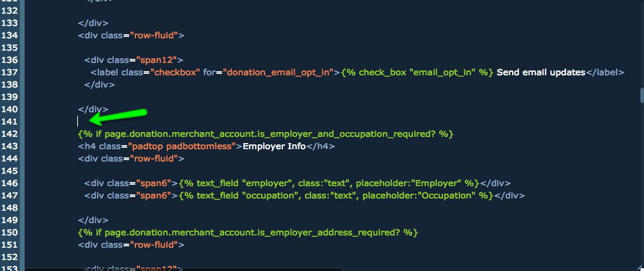Screen dimensions: 644x271
Task: Click line number 135 in the gutter
Action: [10, 48]
